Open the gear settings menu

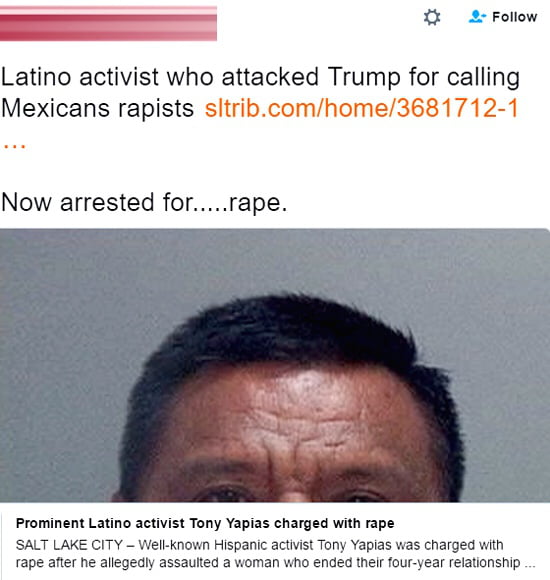[432, 17]
